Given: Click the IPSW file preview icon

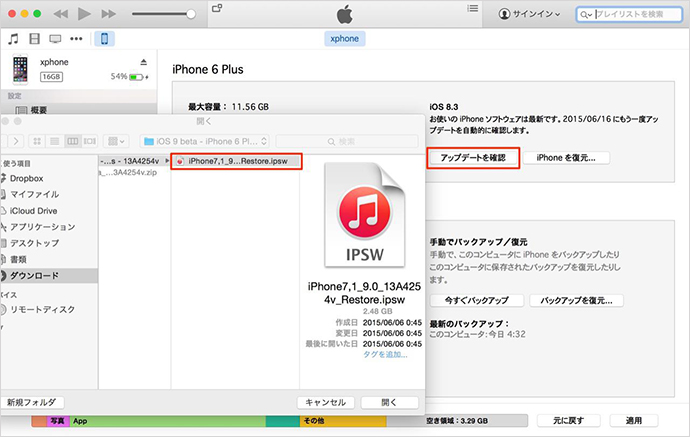Looking at the screenshot, I should (364, 215).
